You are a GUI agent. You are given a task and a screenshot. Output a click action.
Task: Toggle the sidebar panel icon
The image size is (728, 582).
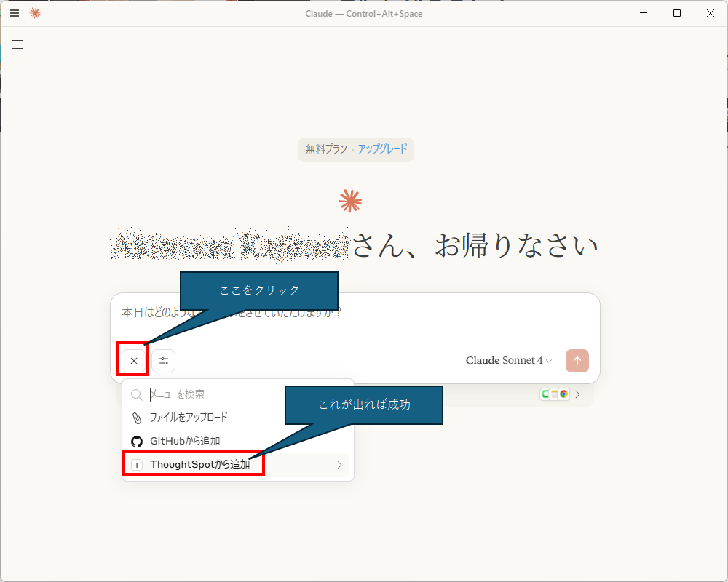(x=17, y=44)
